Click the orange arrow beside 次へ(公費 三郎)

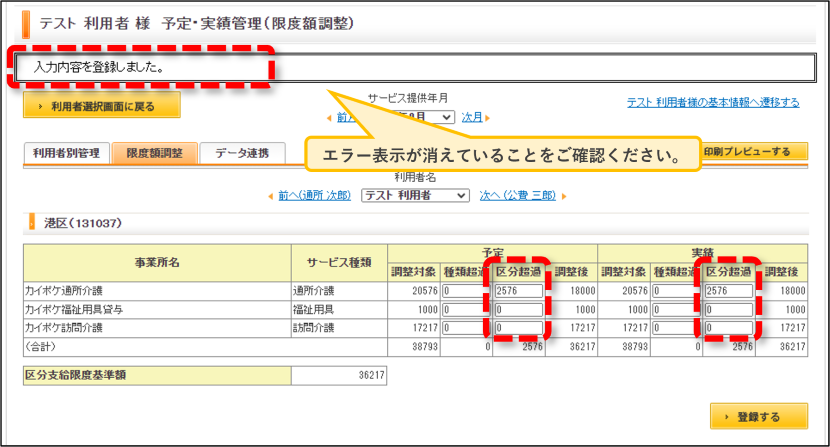(x=564, y=196)
